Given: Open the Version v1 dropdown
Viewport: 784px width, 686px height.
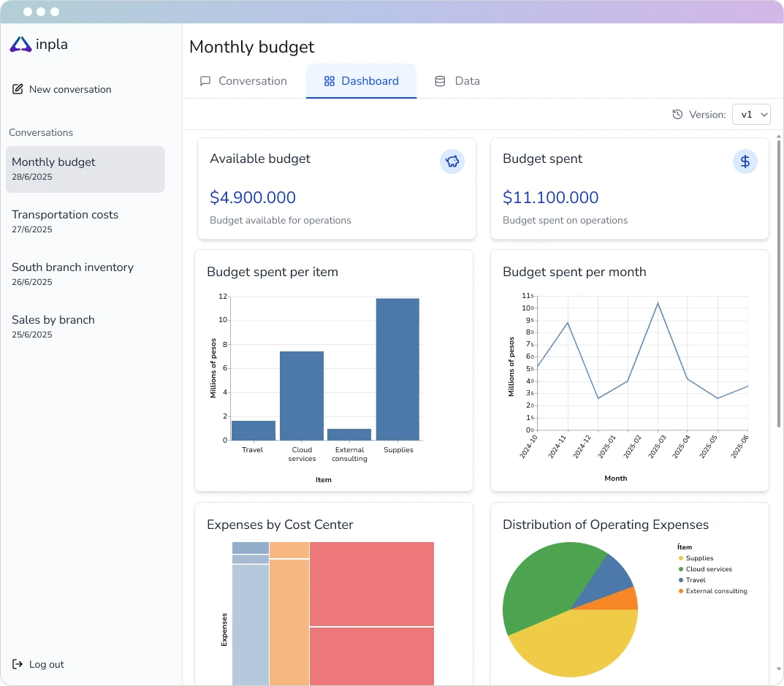Looking at the screenshot, I should point(751,115).
